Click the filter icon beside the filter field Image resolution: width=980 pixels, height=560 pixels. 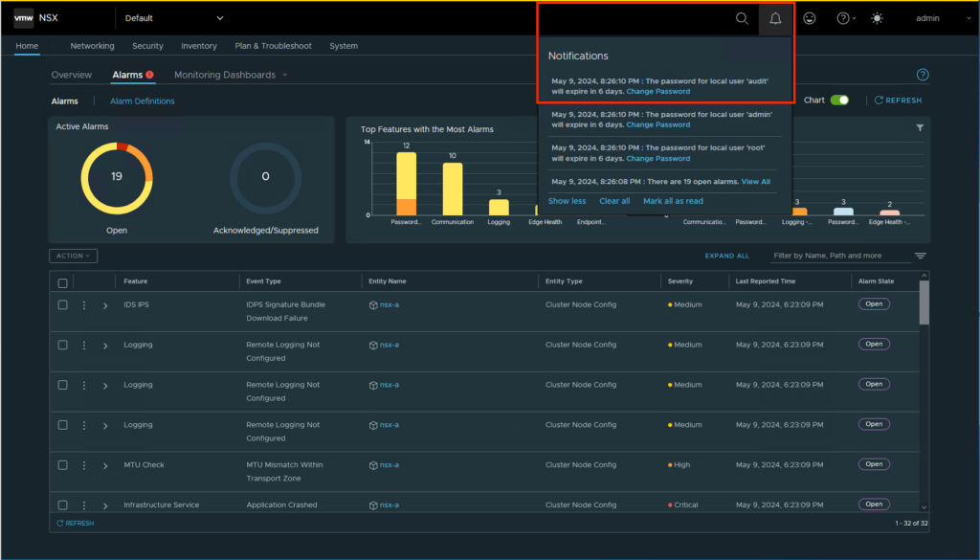click(x=920, y=256)
